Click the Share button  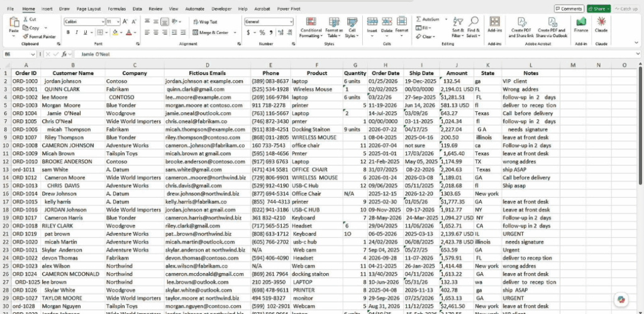[599, 9]
